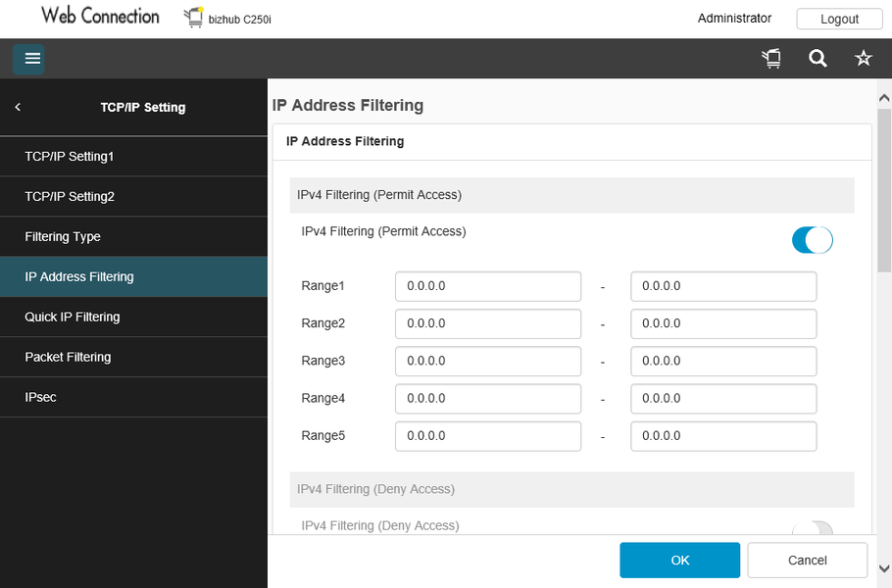Open the search magnifier icon
The width and height of the screenshot is (892, 588).
tap(818, 59)
